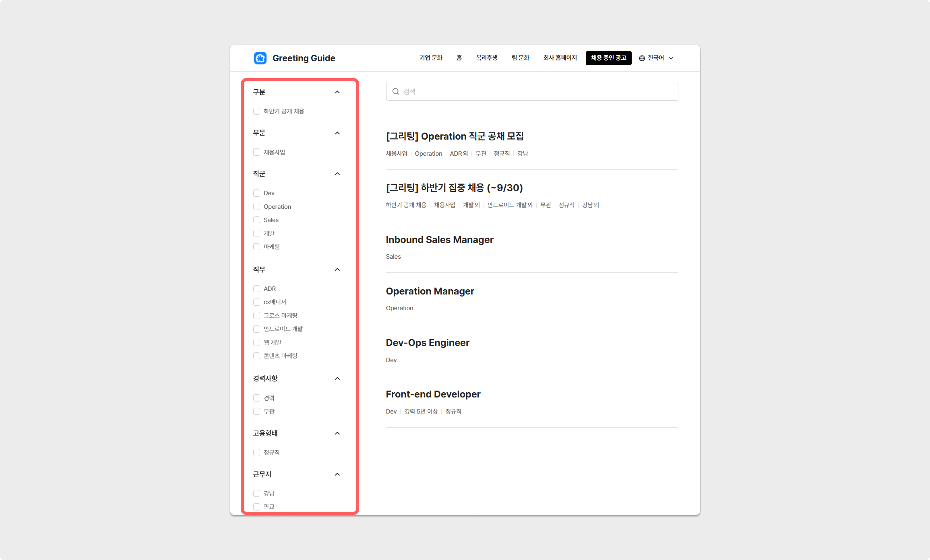Image resolution: width=930 pixels, height=560 pixels.
Task: Enable the Operation job group checkbox
Action: pyautogui.click(x=256, y=207)
